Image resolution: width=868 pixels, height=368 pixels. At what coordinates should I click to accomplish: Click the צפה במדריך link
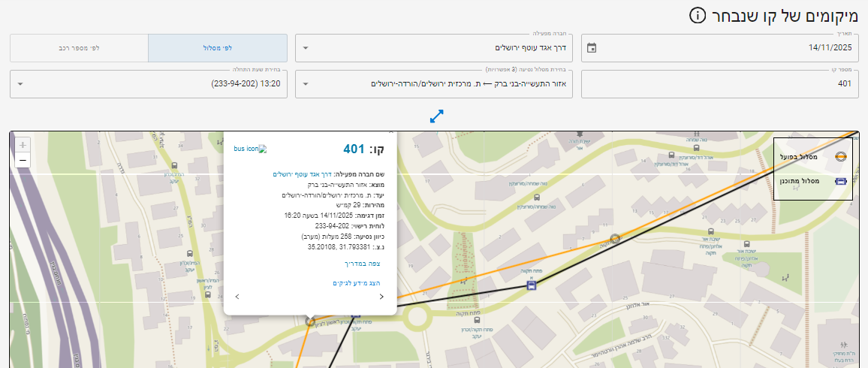[363, 264]
